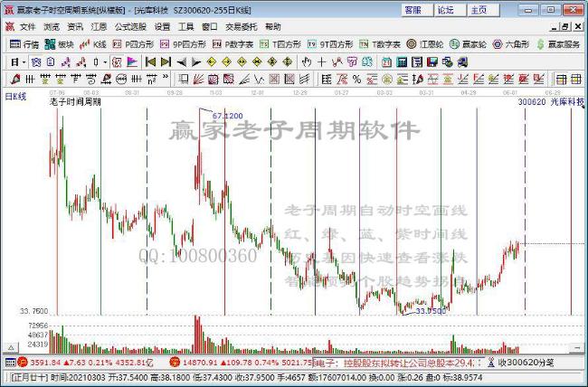Open the 公式选股 menu
588x387 pixels.
click(x=130, y=27)
